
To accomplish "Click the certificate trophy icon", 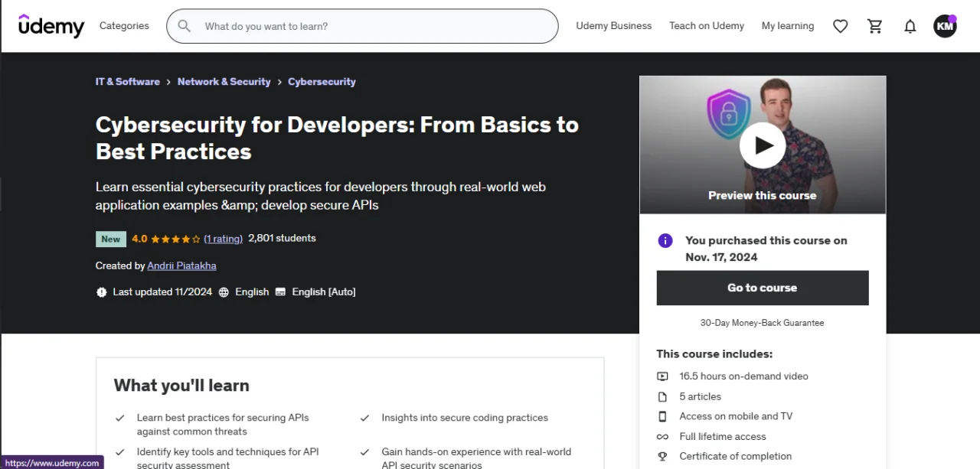I will pyautogui.click(x=662, y=456).
